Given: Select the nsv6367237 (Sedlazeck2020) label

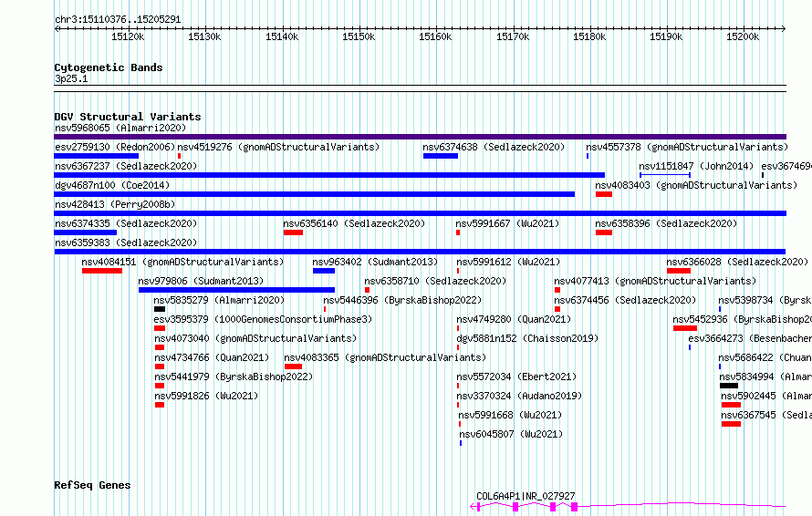Looking at the screenshot, I should click(126, 166).
